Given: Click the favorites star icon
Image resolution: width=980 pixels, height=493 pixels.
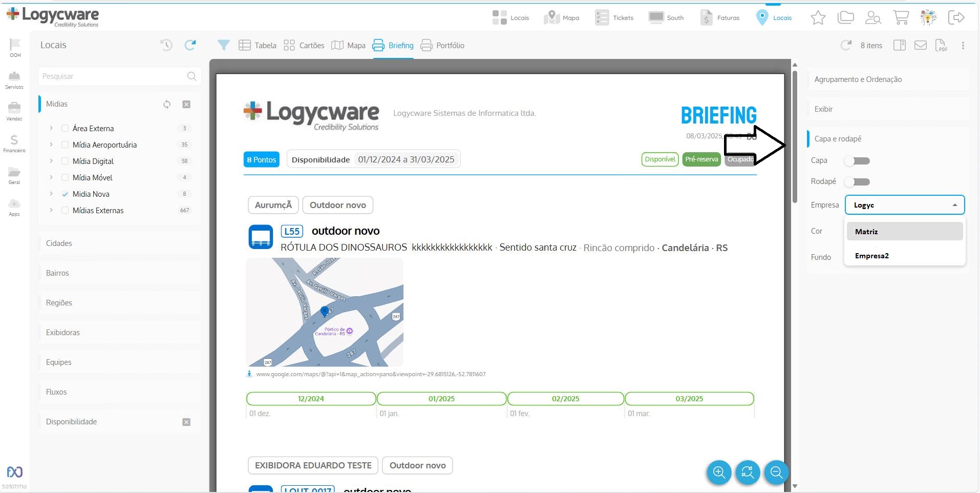Looking at the screenshot, I should tap(818, 17).
